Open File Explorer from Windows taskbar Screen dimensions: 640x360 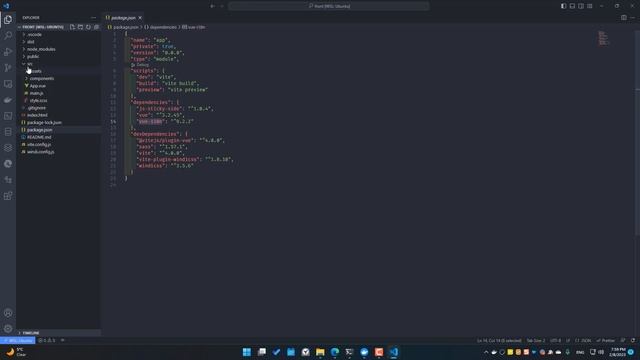[320, 352]
